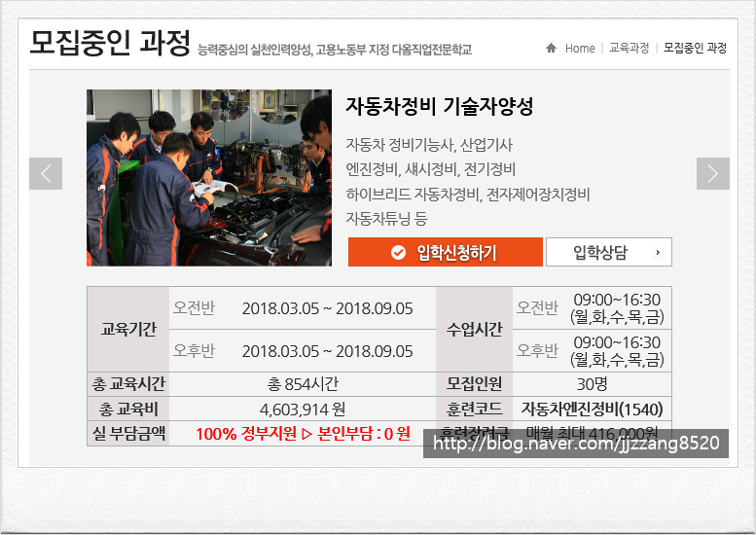Click the 모집인원 header cell

pos(475,384)
